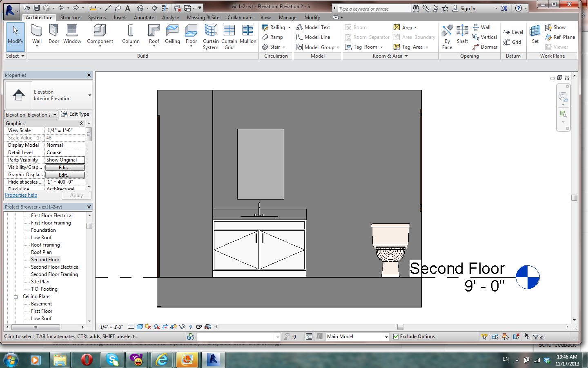Select the Dormer opening tool
The width and height of the screenshot is (588, 368).
[x=485, y=47]
